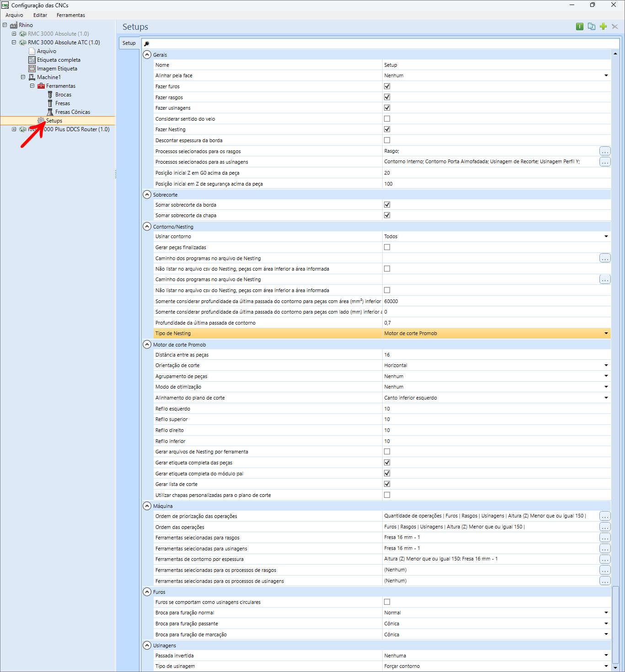Screen dimensions: 625x672
Task: Select the Setup tab
Action: tap(129, 43)
